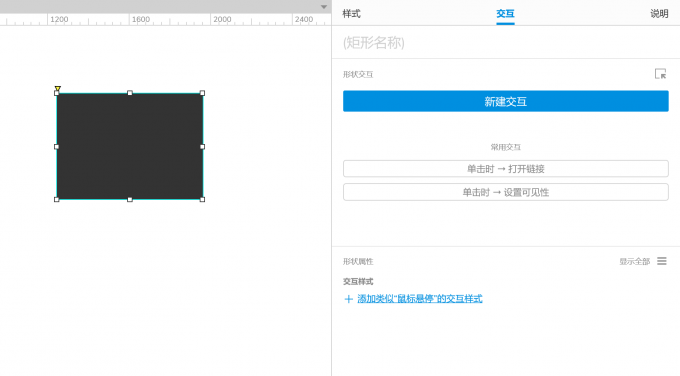Image resolution: width=680 pixels, height=376 pixels.
Task: Click the 矩形名称 name input field
Action: pyautogui.click(x=505, y=43)
